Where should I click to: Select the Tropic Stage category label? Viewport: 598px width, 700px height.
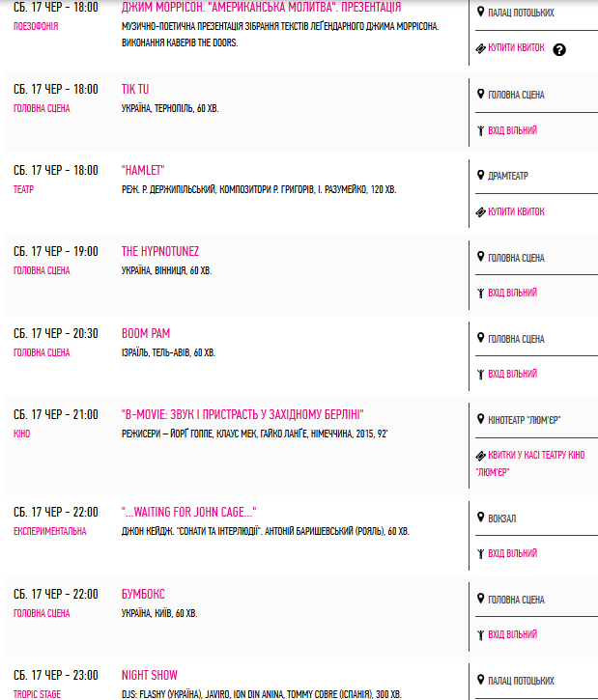[x=37, y=694]
